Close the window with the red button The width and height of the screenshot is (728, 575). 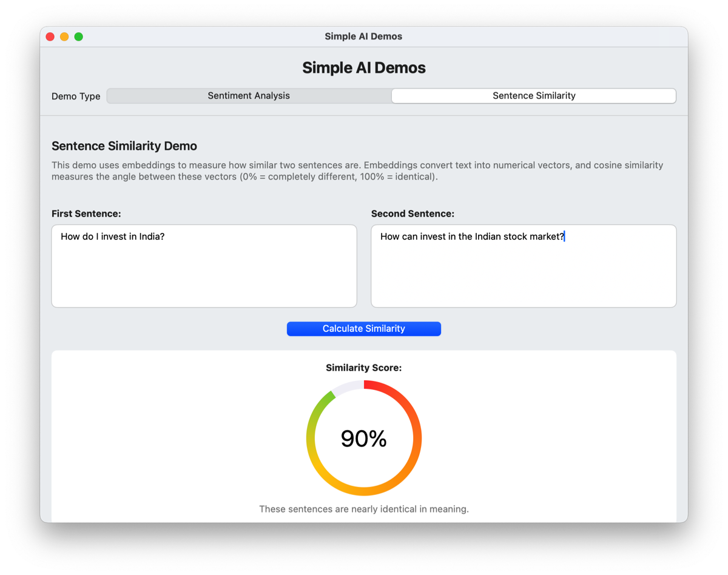point(50,36)
